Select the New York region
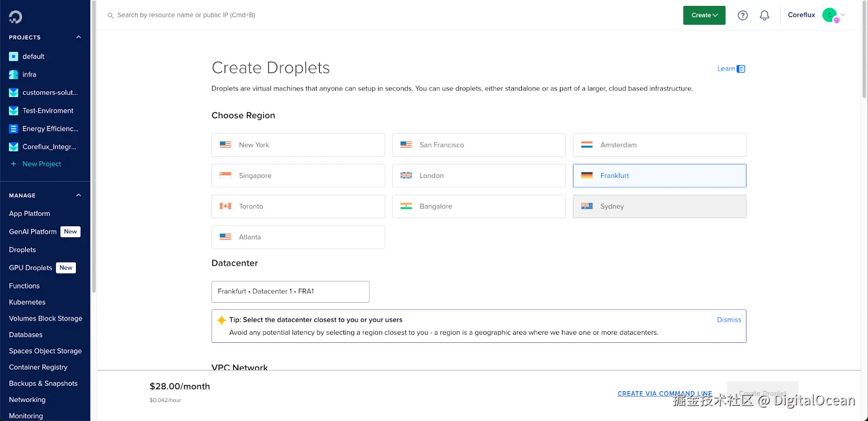The image size is (868, 421). pos(298,145)
